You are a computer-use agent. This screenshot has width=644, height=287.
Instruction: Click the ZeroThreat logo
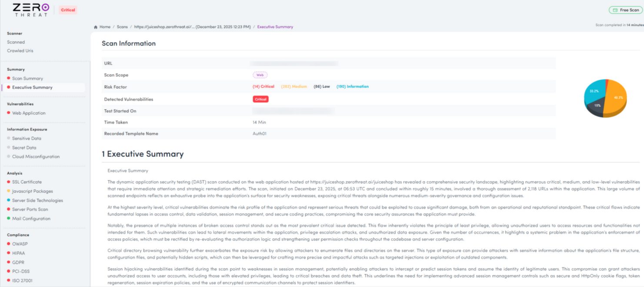[x=30, y=10]
